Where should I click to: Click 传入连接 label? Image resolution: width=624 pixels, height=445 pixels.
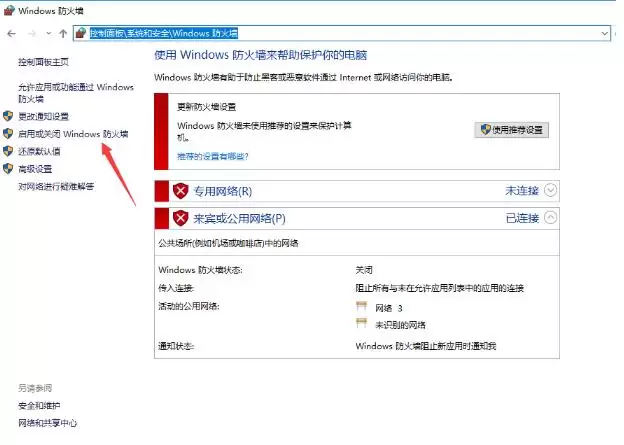click(x=176, y=288)
